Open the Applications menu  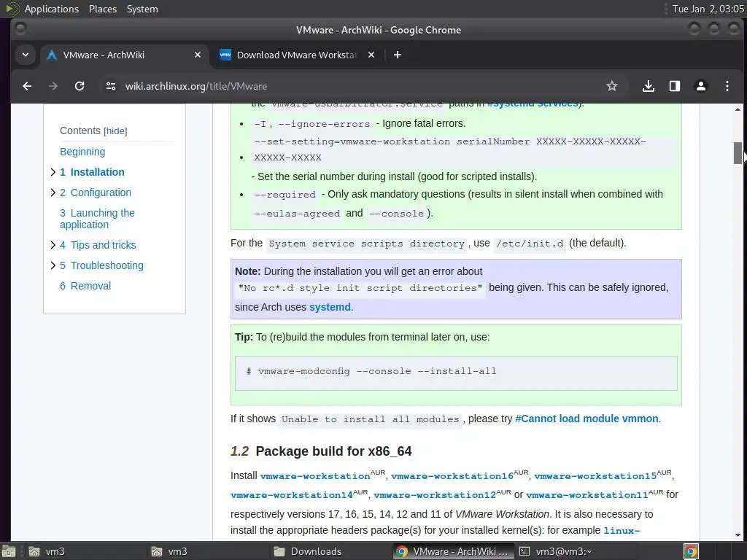coord(52,9)
